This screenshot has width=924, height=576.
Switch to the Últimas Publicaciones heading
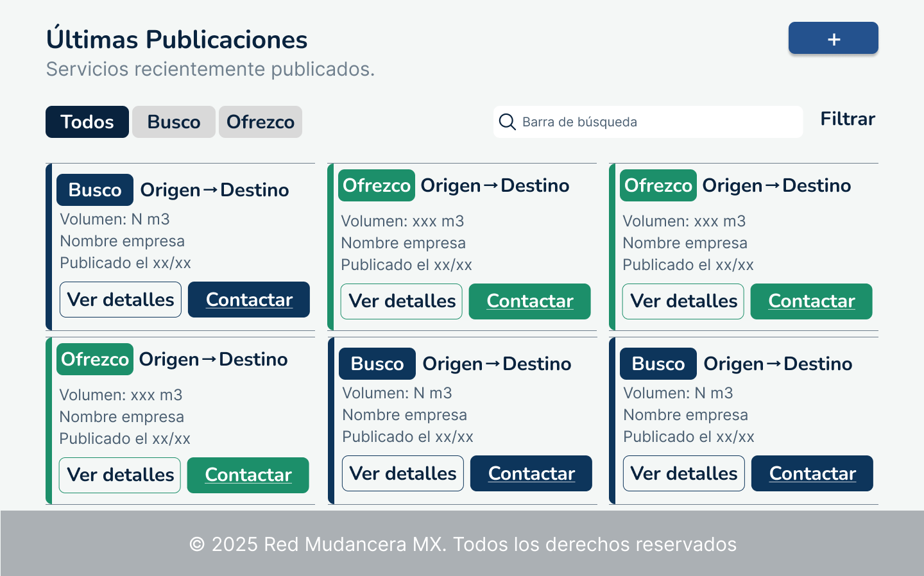point(176,39)
